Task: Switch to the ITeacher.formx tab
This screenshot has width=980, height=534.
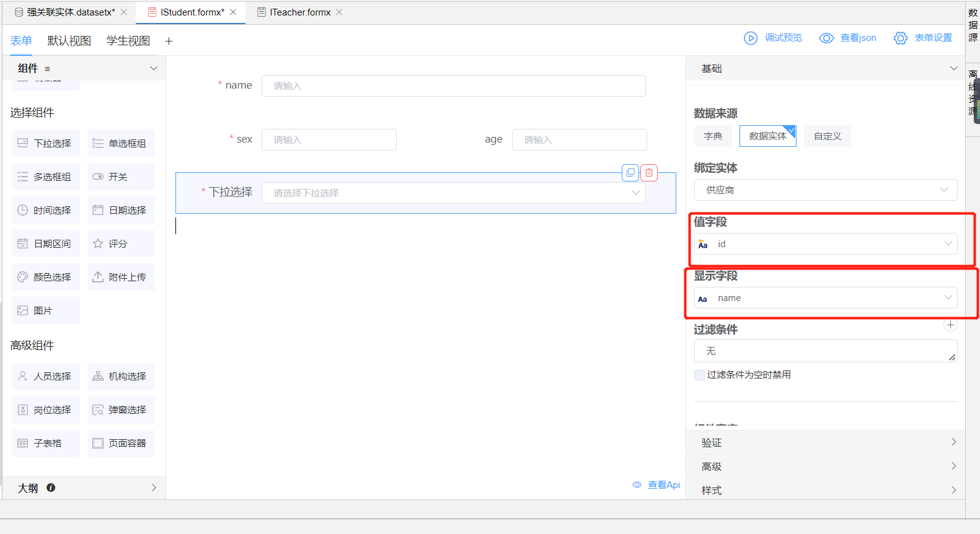Action: [x=300, y=12]
